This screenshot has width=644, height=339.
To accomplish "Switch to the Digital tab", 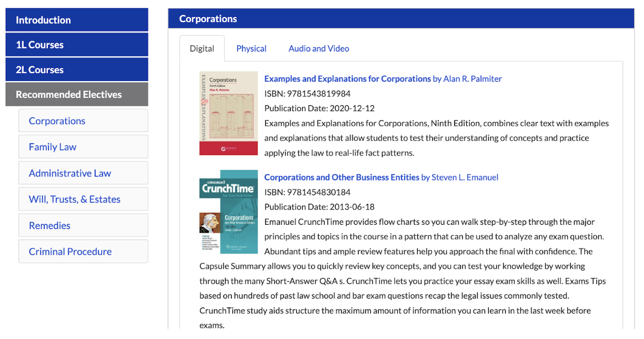I will tap(202, 48).
